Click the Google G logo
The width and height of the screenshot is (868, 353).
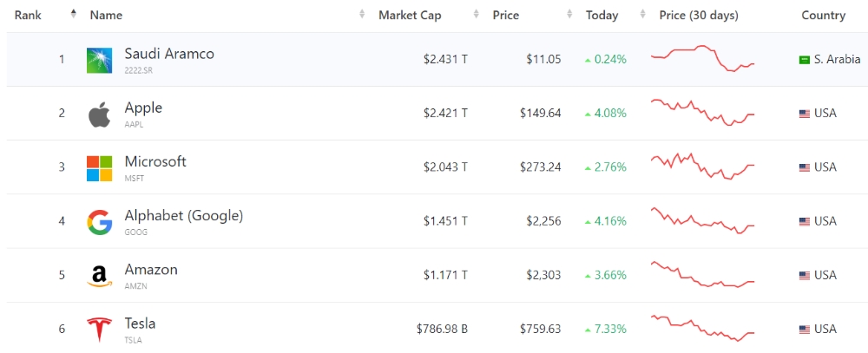coord(99,222)
